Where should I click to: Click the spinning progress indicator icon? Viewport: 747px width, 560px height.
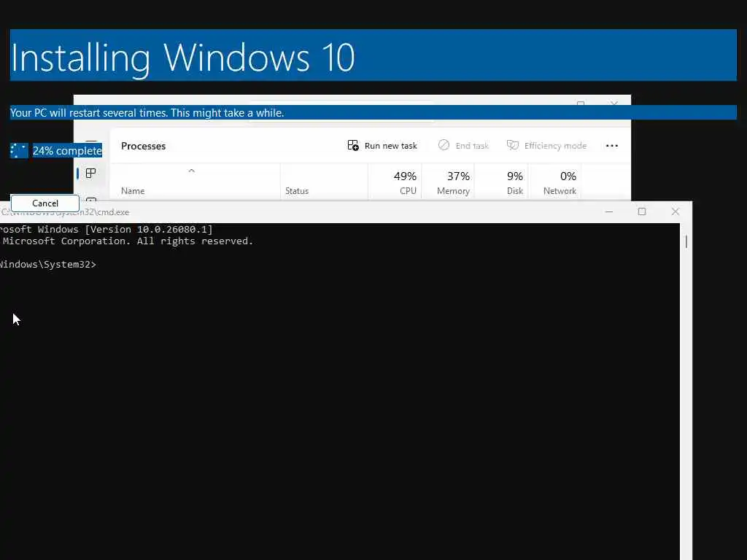(19, 150)
